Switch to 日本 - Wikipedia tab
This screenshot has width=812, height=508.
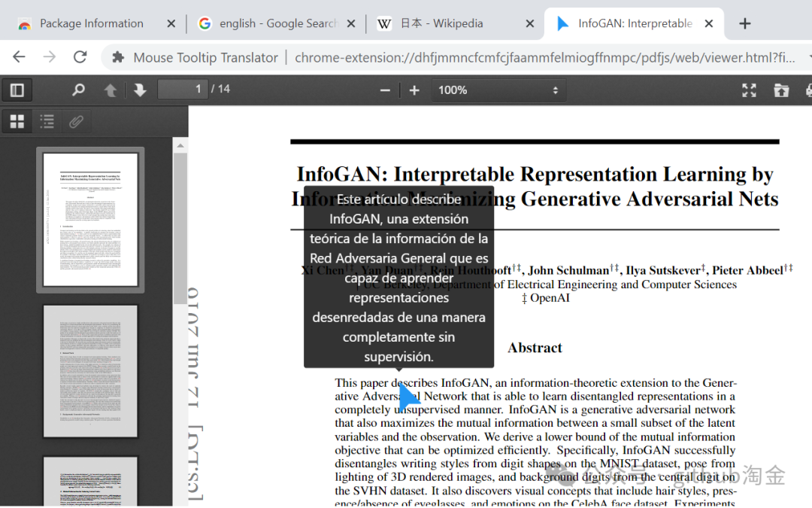(x=441, y=23)
